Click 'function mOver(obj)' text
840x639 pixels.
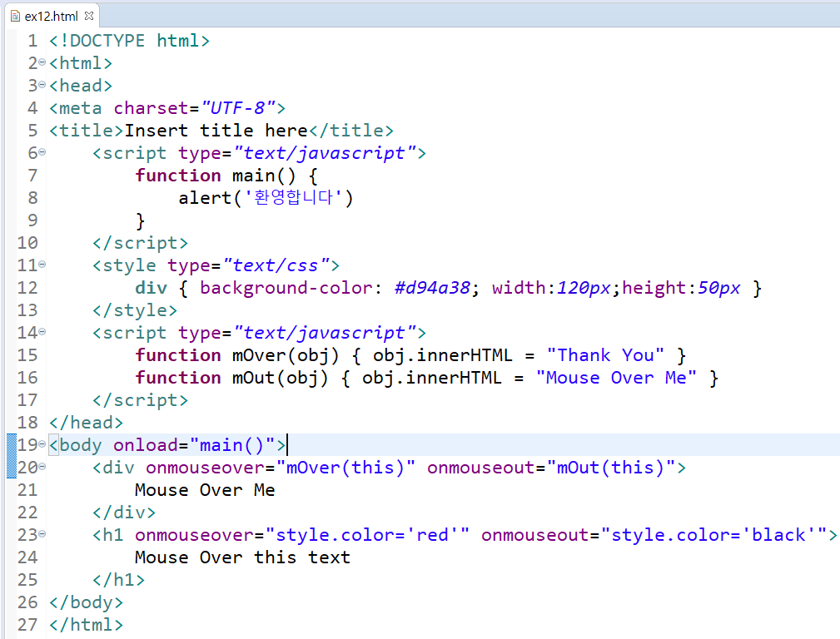[237, 355]
